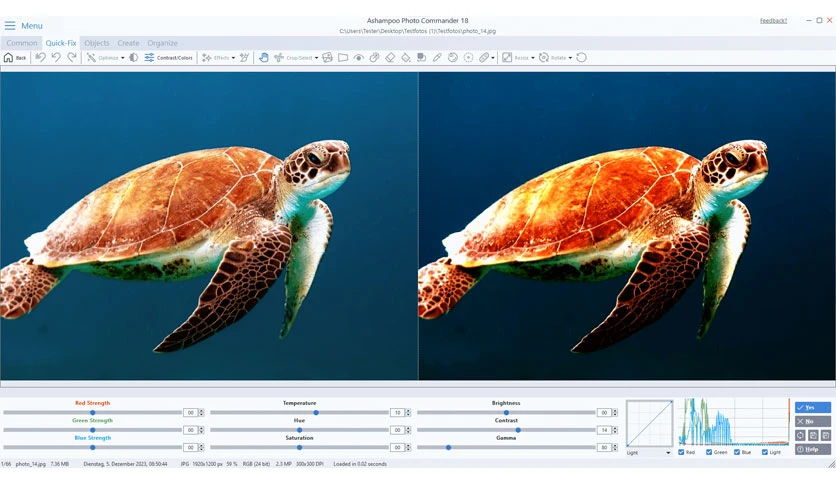836x484 pixels.
Task: Click the Red Strength slider handle
Action: point(93,413)
